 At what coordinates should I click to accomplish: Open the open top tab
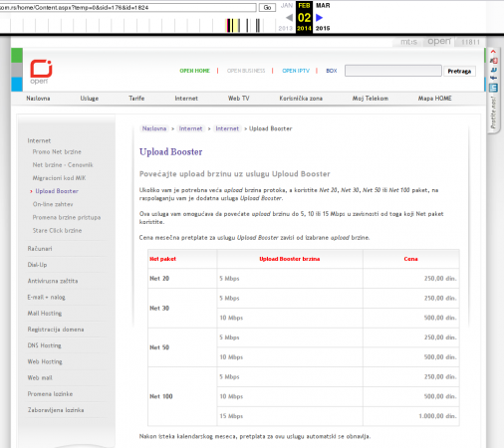(x=439, y=42)
